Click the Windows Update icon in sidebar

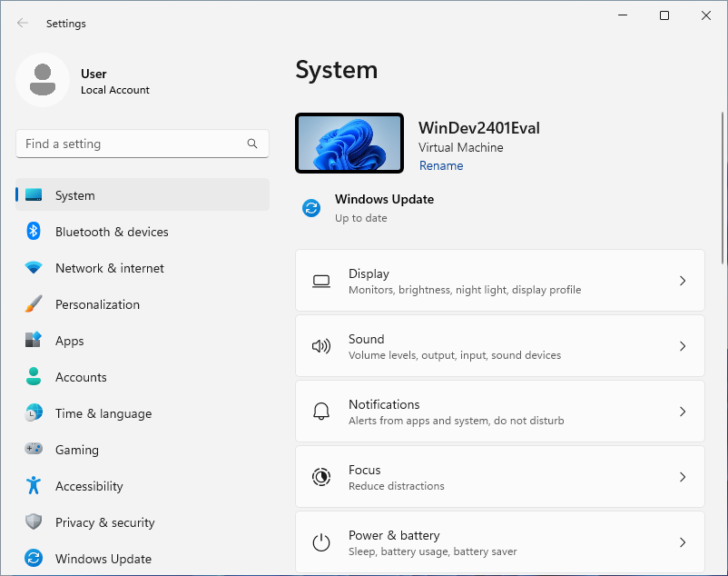tap(34, 558)
